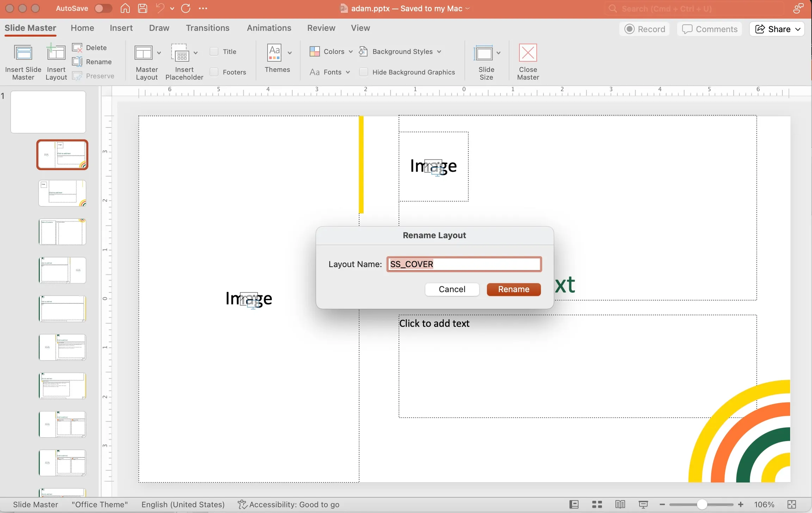
Task: Click the Layout Name input field
Action: tap(464, 264)
